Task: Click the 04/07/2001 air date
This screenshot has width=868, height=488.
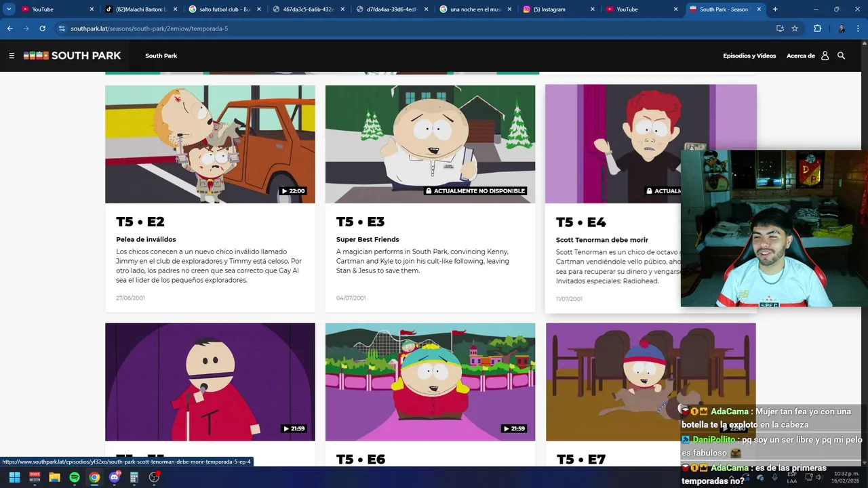Action: pos(351,298)
